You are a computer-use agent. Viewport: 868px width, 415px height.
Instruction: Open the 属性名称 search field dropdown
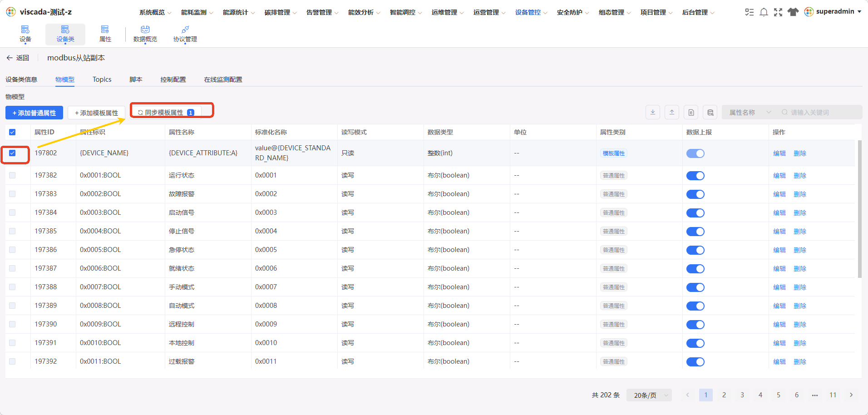(749, 113)
